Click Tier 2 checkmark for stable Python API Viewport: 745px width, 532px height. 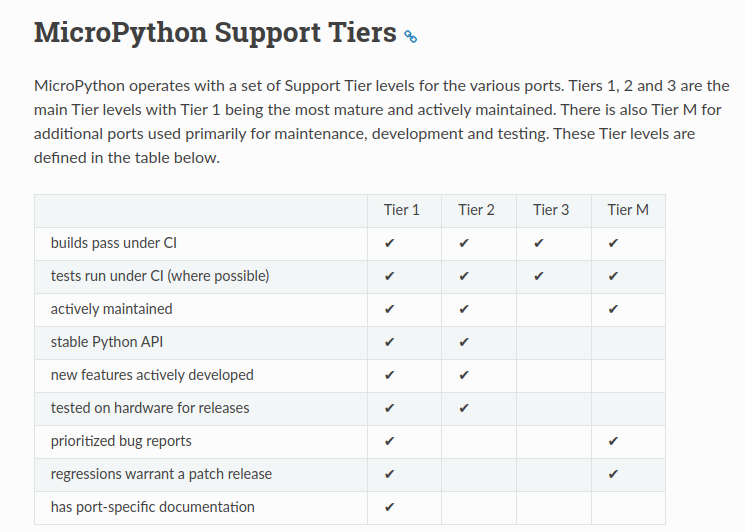tap(464, 342)
